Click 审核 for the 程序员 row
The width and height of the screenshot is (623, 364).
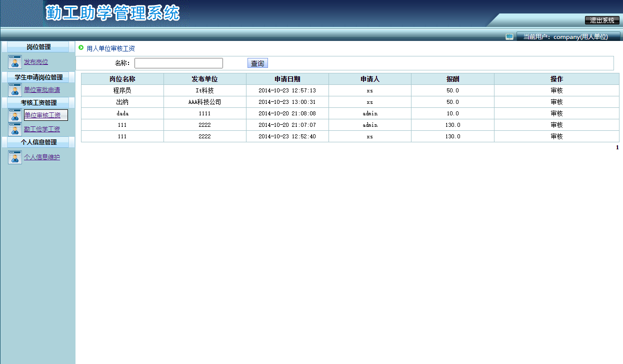(x=556, y=90)
